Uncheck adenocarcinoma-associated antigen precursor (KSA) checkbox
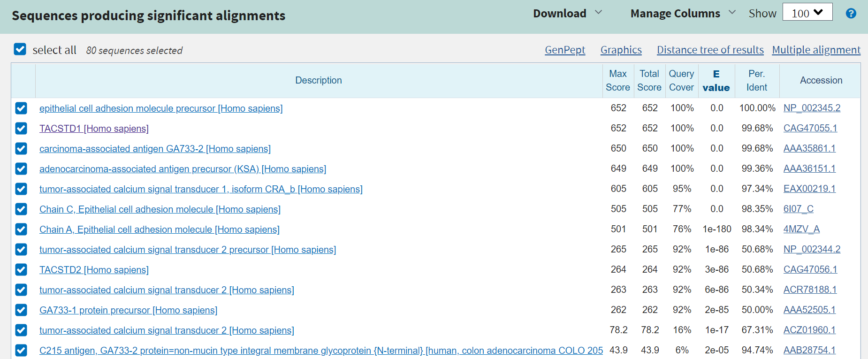The image size is (868, 359). pos(21,169)
